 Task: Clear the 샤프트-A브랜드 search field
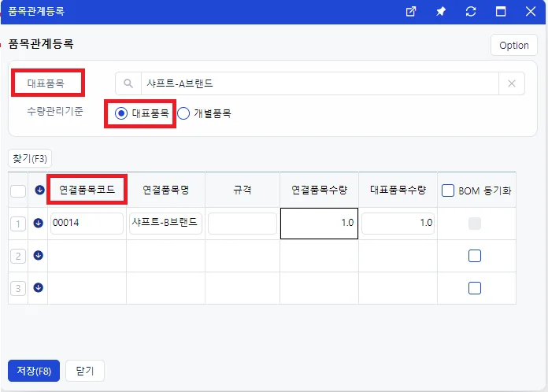[512, 83]
